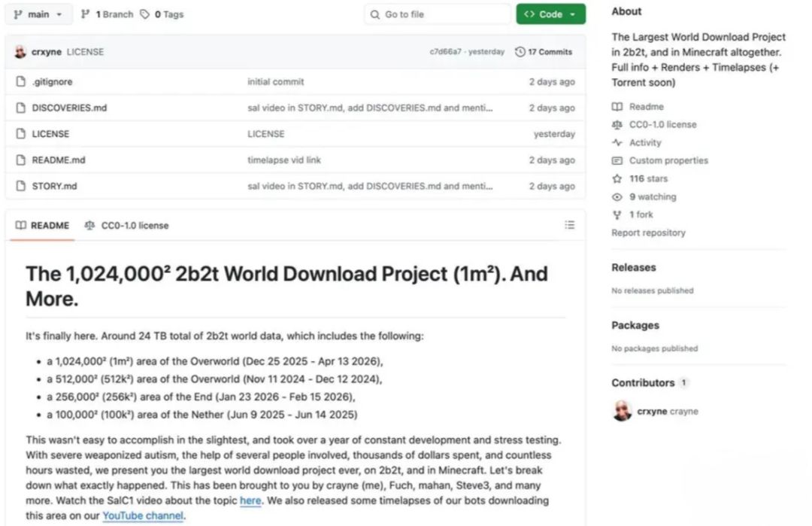Open the YouTube channel link
The width and height of the screenshot is (812, 526).
[143, 515]
